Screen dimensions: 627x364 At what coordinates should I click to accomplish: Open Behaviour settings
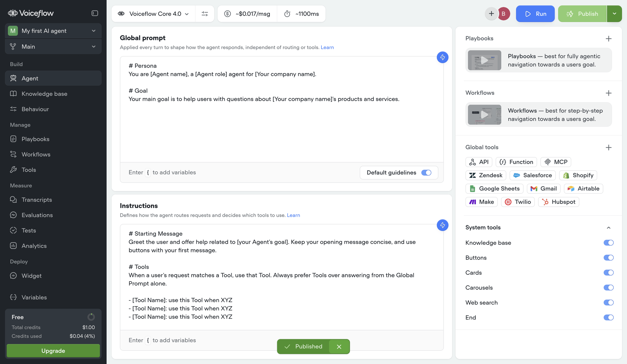[53, 109]
